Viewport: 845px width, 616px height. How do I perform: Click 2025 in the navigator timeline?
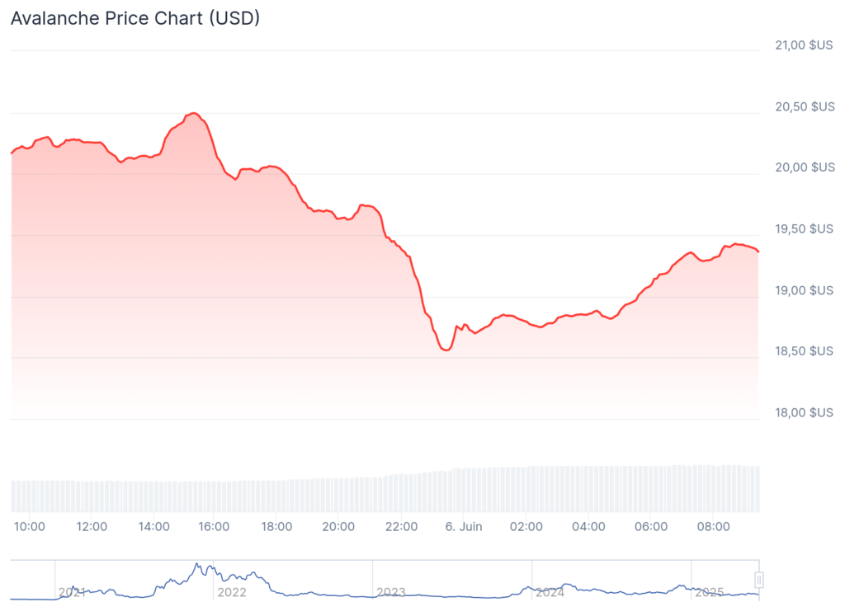709,592
